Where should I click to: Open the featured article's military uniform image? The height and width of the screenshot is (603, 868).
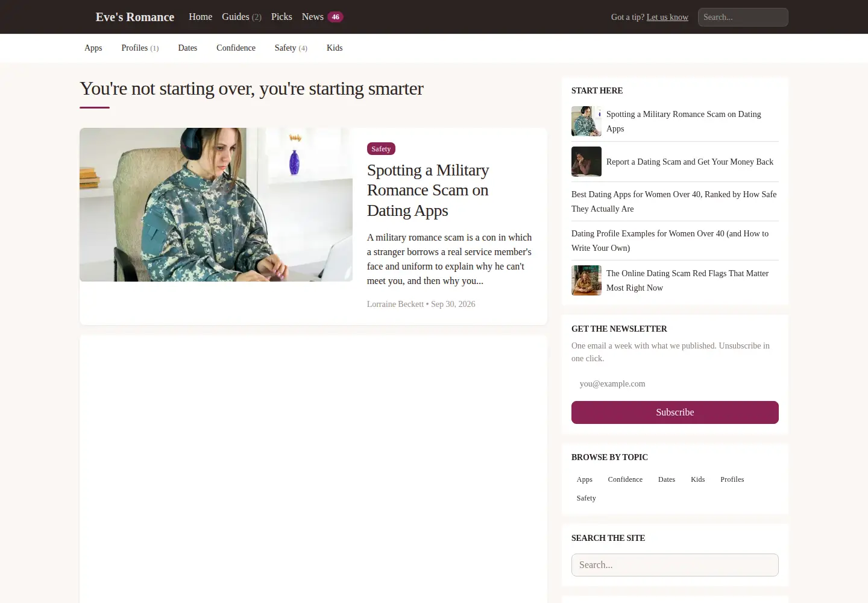click(x=216, y=204)
